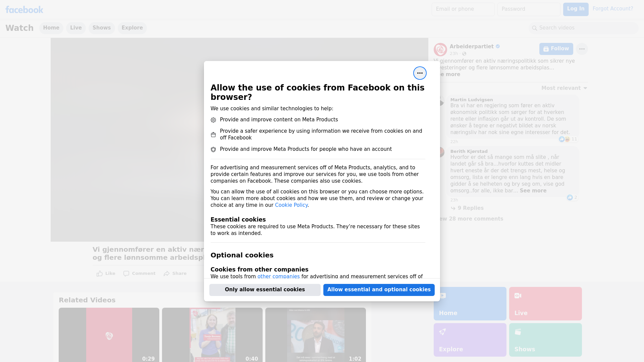Image resolution: width=644 pixels, height=362 pixels.
Task: Open the green Shows tile
Action: pos(545,340)
